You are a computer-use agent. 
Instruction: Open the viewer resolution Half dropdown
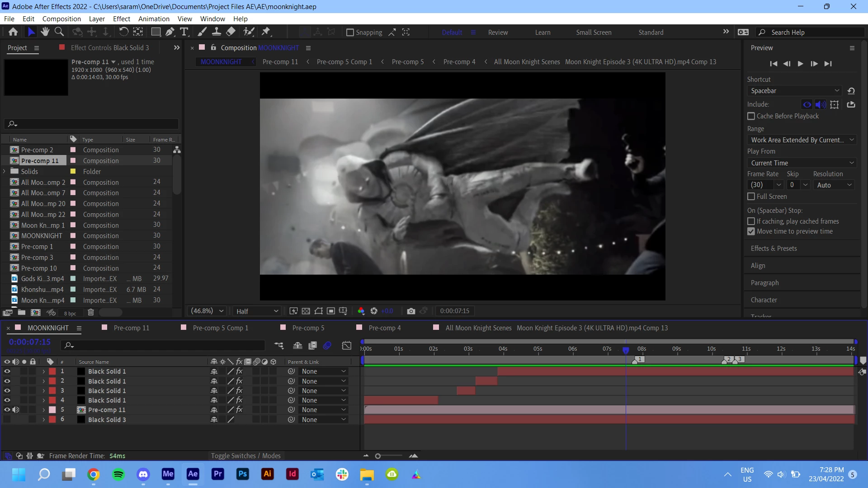tap(257, 311)
